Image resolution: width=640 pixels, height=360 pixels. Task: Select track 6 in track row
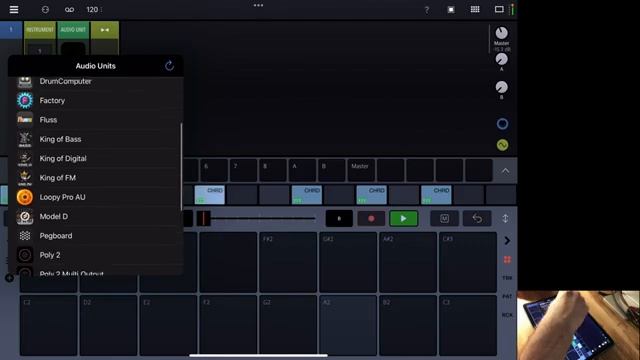pyautogui.click(x=214, y=170)
